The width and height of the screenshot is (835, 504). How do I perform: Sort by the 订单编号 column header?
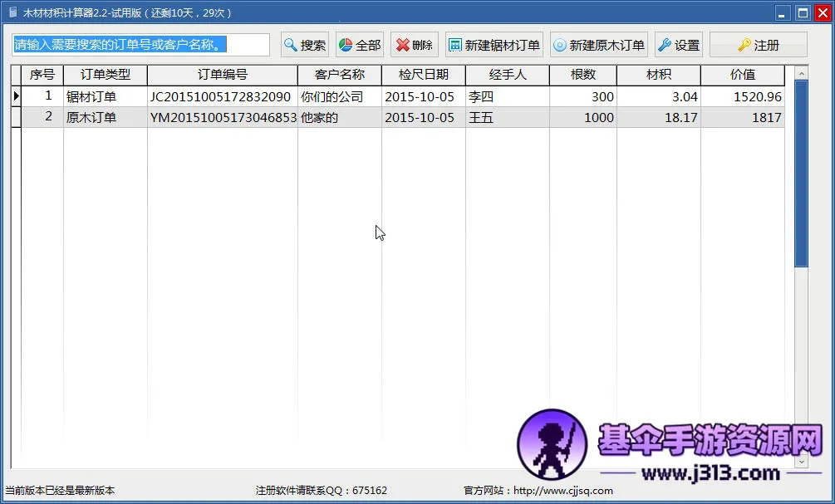[x=222, y=75]
